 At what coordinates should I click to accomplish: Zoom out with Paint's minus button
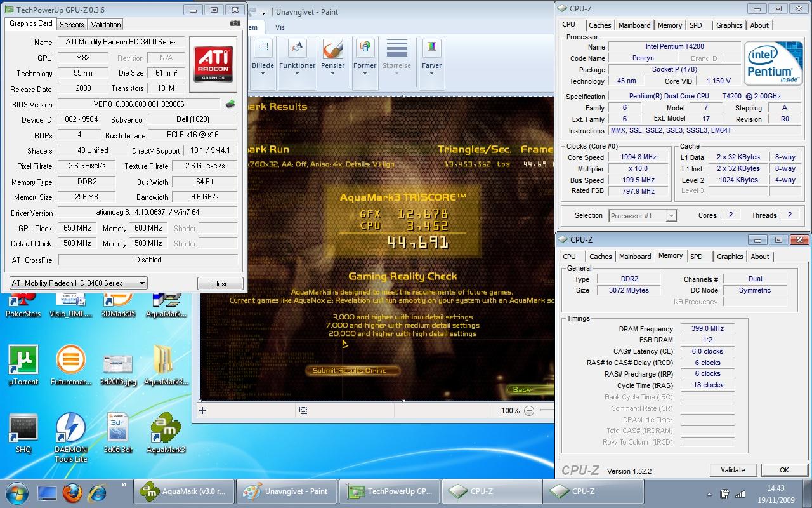(529, 411)
